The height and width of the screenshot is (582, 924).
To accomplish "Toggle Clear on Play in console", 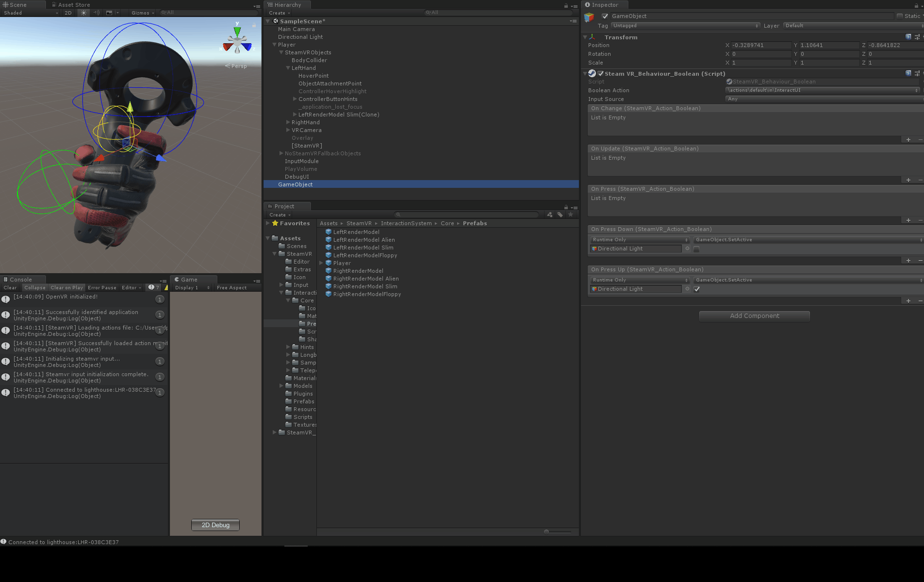I will click(67, 287).
